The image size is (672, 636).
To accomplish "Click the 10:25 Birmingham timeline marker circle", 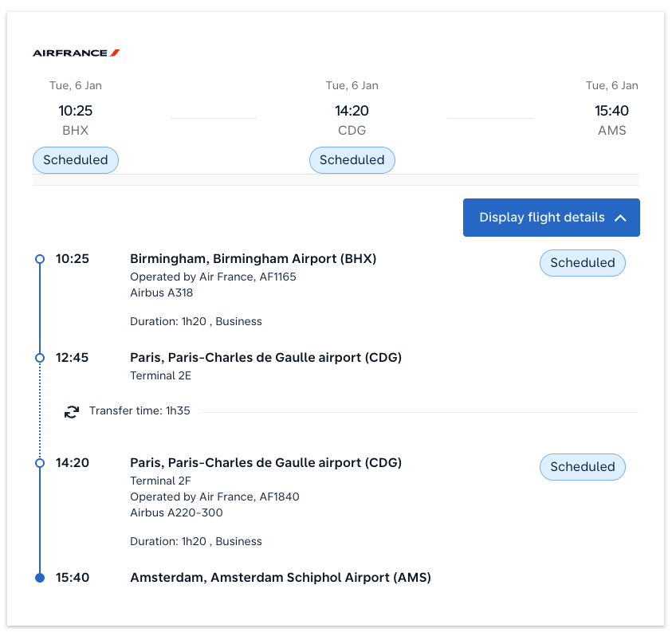I will pyautogui.click(x=40, y=259).
